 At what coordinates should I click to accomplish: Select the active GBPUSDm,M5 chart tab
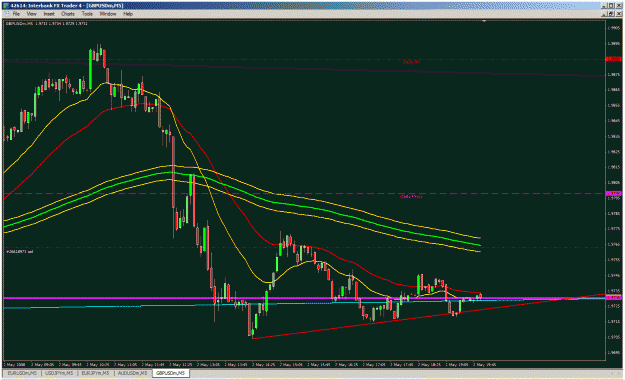click(x=171, y=373)
